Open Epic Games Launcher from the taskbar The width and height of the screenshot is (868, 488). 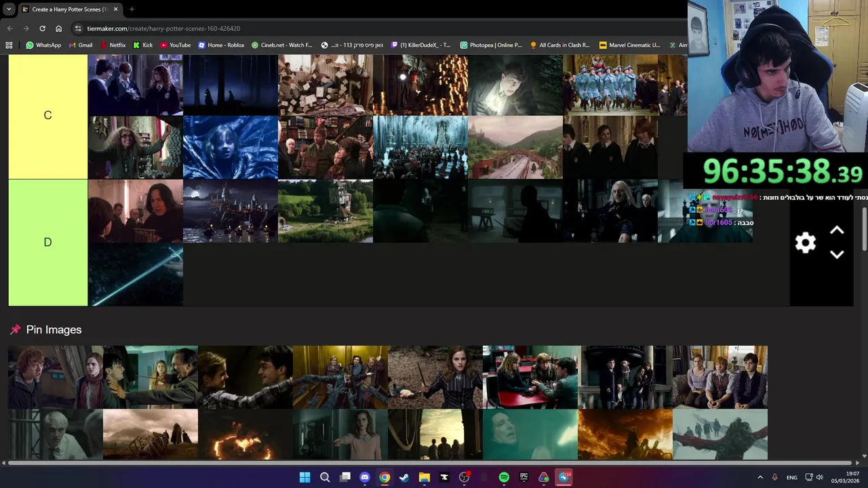(x=524, y=477)
